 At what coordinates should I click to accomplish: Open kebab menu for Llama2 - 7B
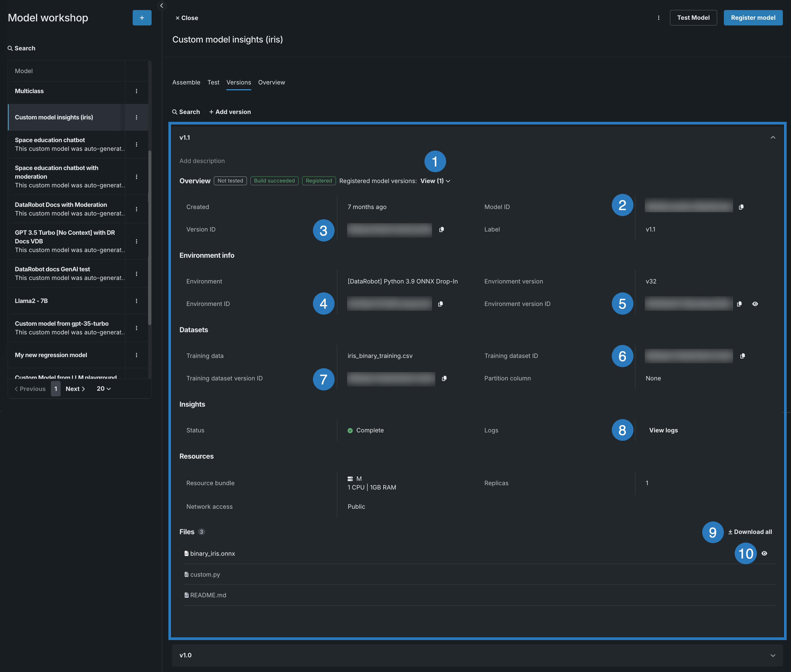point(136,301)
